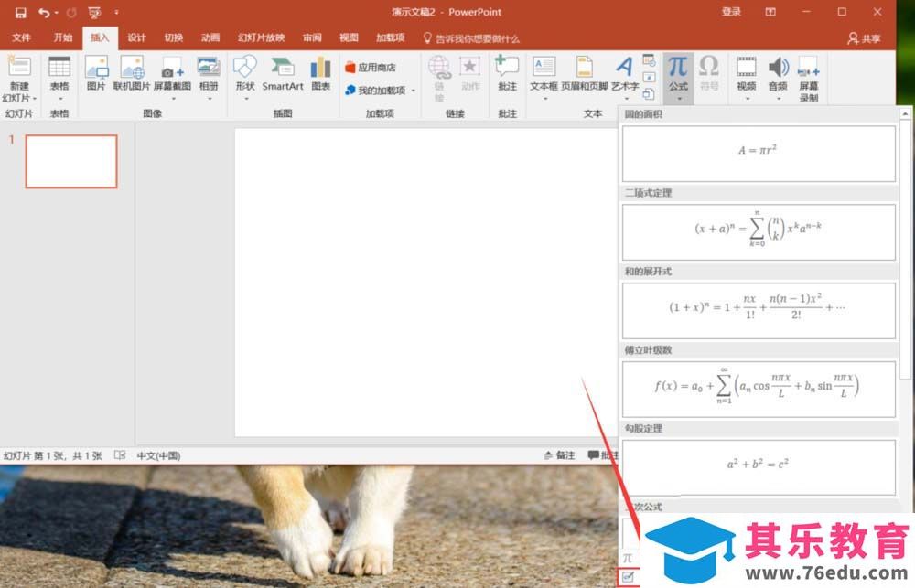Click the 批注 comment icon in ribbon
This screenshot has height=588, width=915.
click(507, 66)
